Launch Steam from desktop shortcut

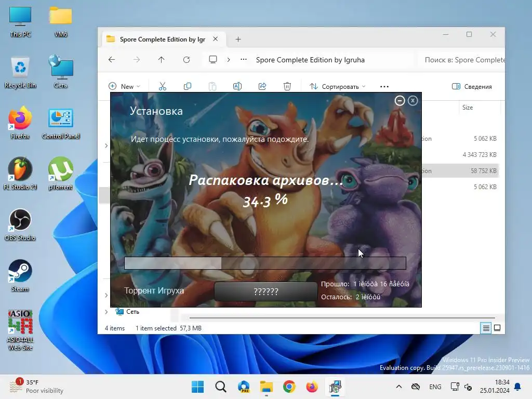point(20,275)
